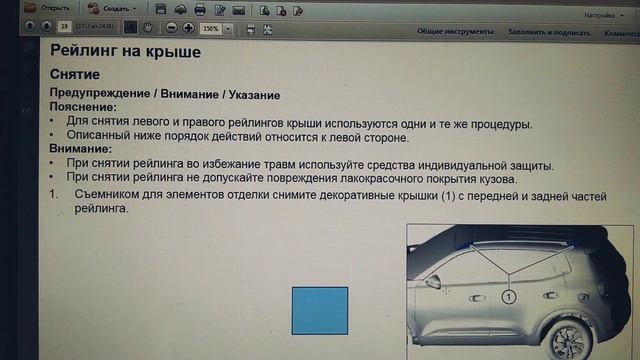This screenshot has height=360, width=640.
Task: Expand the Создать dropdown menu
Action: coord(135,9)
